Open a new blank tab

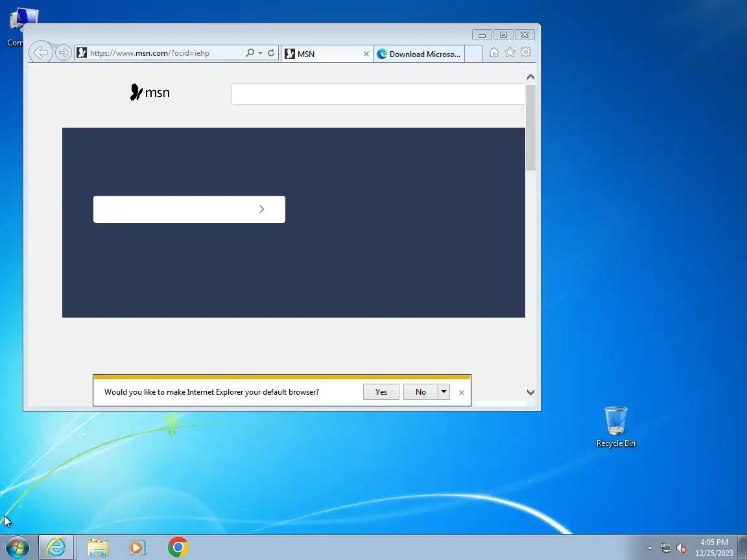point(473,54)
